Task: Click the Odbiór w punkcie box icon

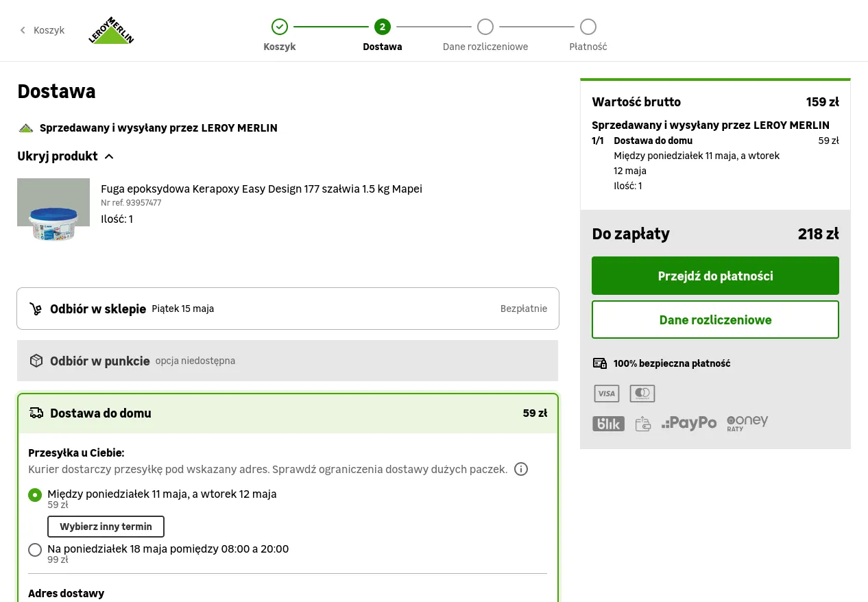Action: click(x=36, y=361)
